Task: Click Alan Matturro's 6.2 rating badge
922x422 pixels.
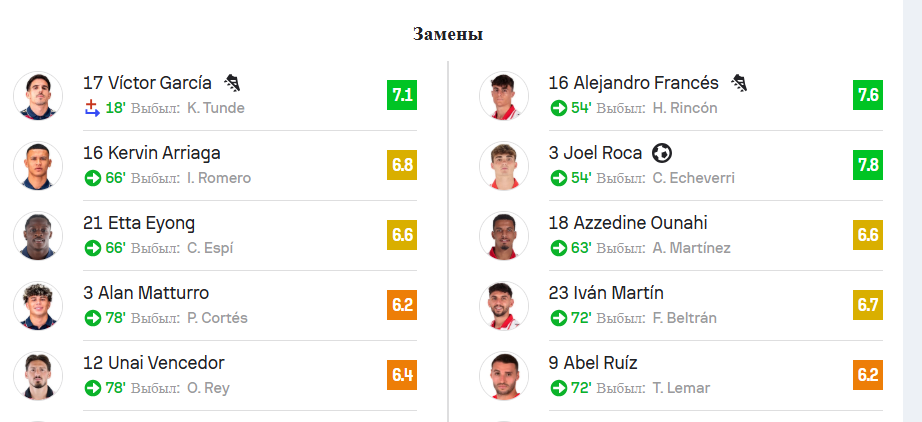Action: click(x=402, y=305)
